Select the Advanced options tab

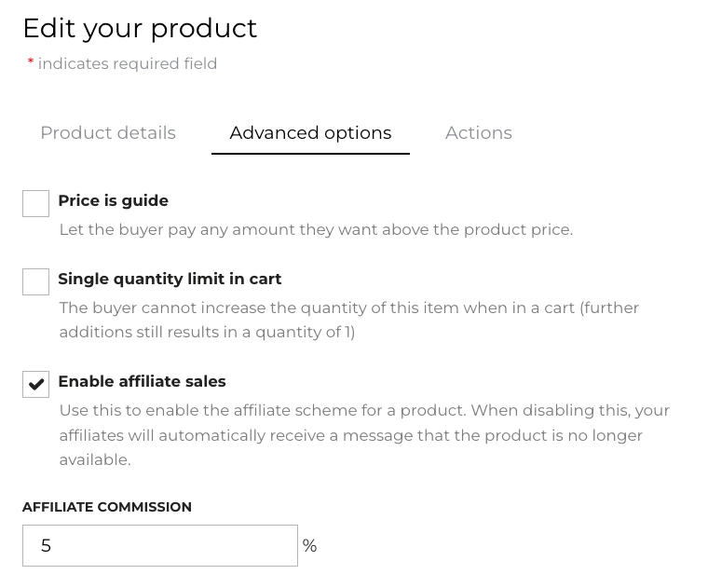coord(310,133)
